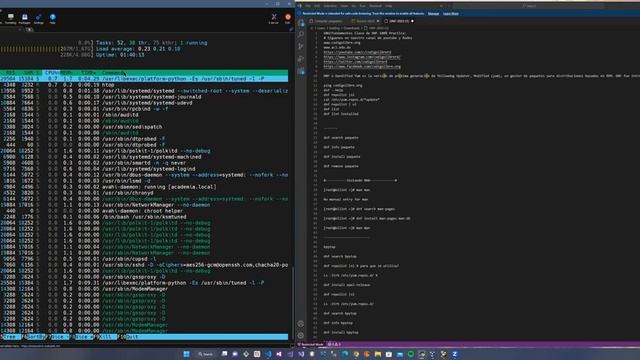
Task: Click Tree in htop function bar
Action: (11, 337)
